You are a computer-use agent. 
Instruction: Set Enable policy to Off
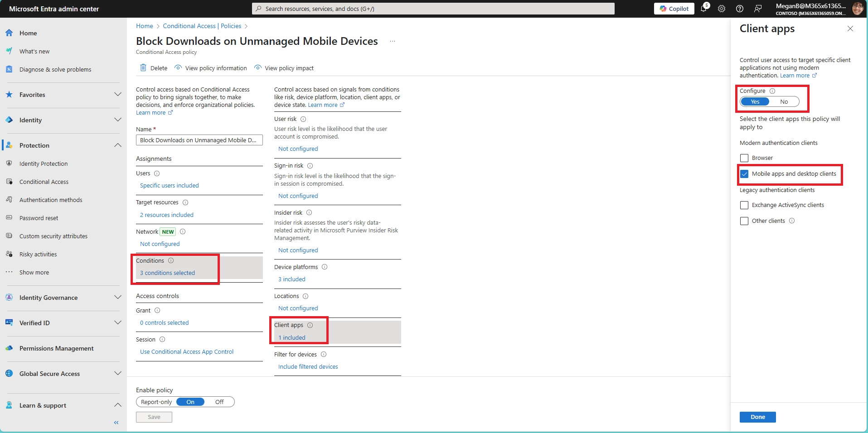pos(219,402)
